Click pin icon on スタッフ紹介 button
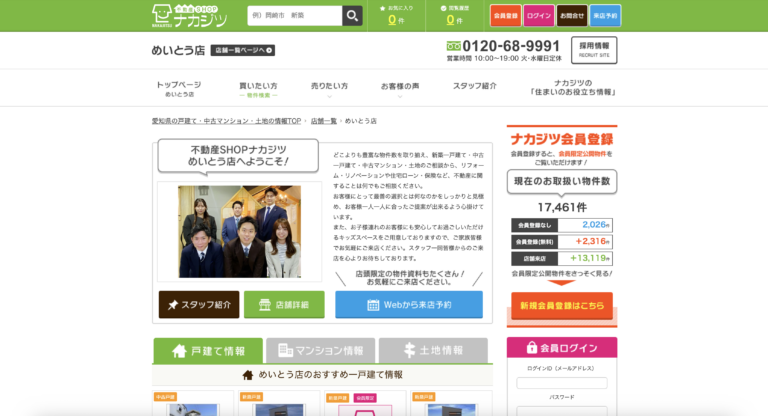Viewport: 768px width, 416px height. (172, 305)
